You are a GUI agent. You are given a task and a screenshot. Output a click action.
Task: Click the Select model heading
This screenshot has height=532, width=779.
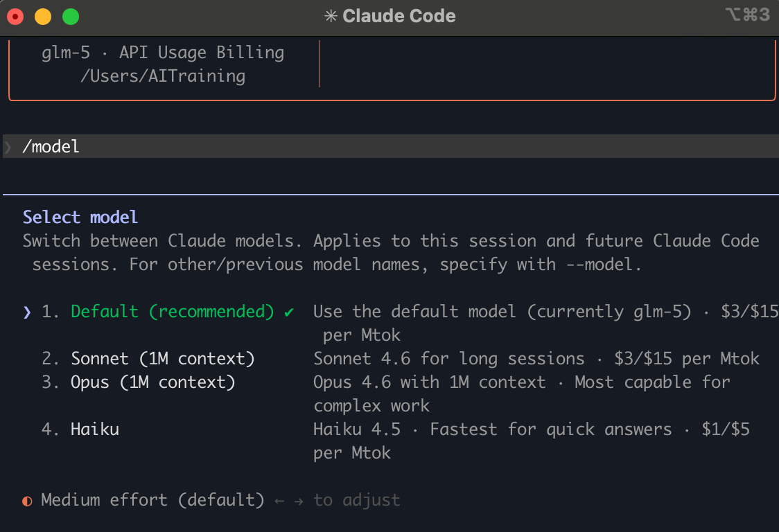(80, 218)
